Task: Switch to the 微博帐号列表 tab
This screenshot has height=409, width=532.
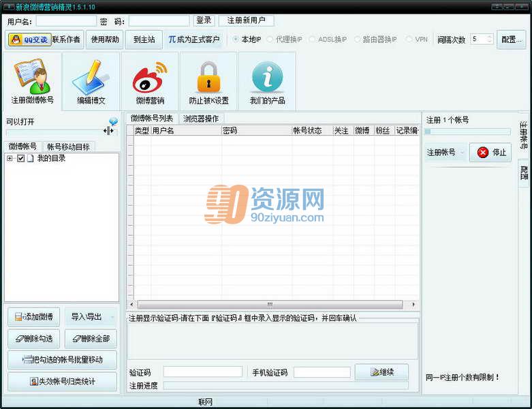Action: (x=152, y=118)
